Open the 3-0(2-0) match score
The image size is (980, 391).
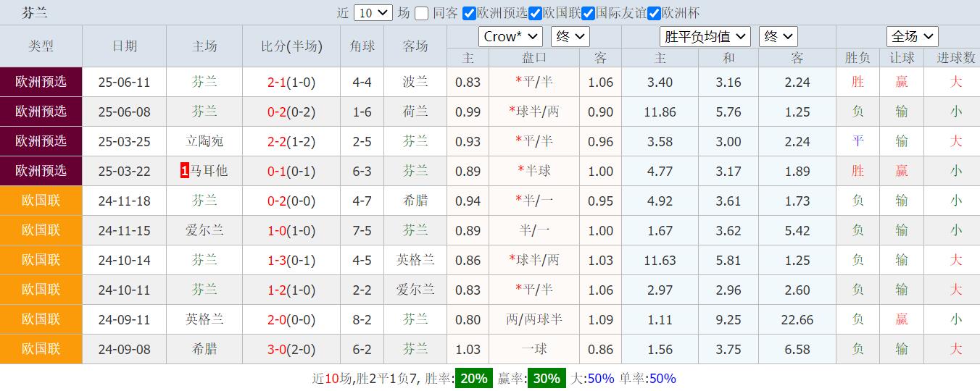tap(291, 349)
